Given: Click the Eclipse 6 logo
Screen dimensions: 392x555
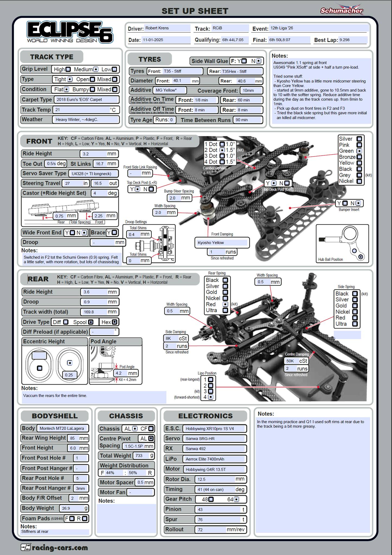Looking at the screenshot, I should [70, 33].
